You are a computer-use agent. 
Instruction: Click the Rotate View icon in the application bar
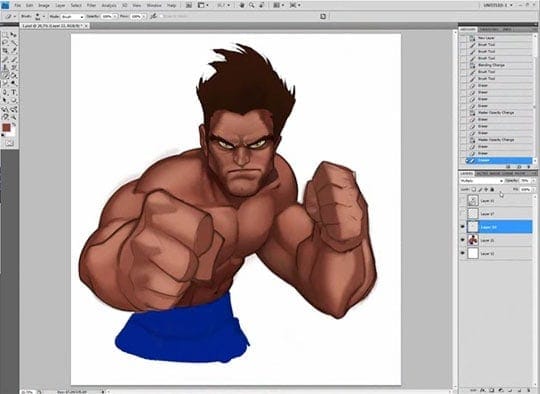click(261, 5)
